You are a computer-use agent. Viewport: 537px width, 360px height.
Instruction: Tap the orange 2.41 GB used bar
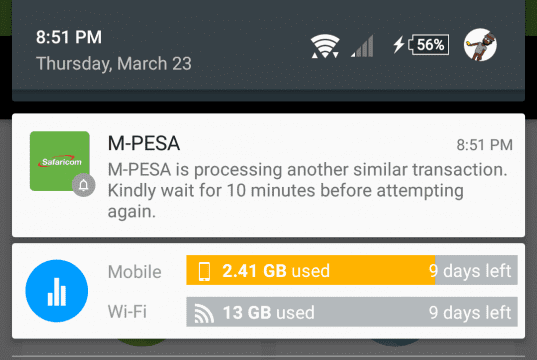pyautogui.click(x=311, y=270)
